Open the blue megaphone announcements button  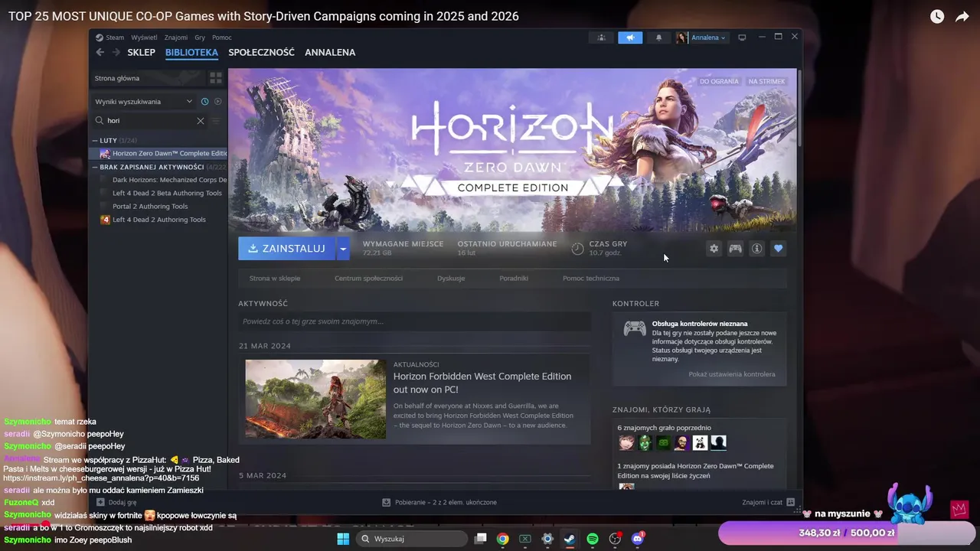[x=630, y=37]
